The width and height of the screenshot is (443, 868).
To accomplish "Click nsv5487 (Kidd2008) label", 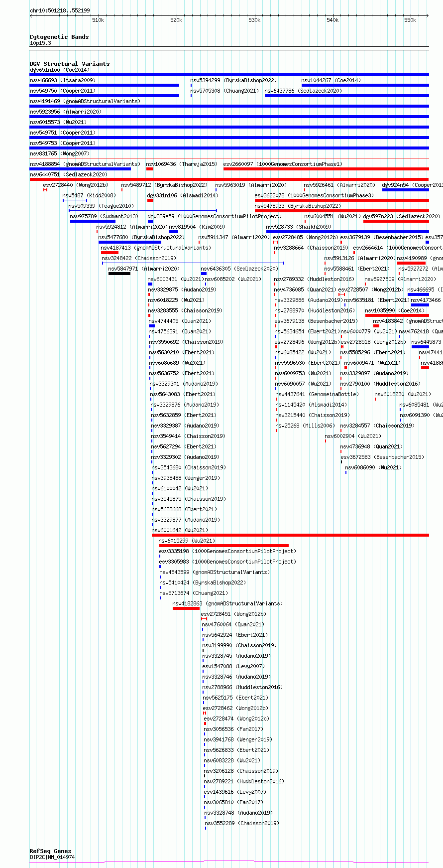I will click(89, 195).
